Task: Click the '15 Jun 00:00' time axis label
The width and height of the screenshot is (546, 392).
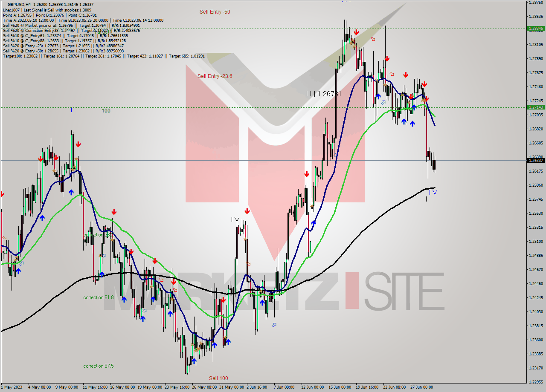Action: click(340, 387)
